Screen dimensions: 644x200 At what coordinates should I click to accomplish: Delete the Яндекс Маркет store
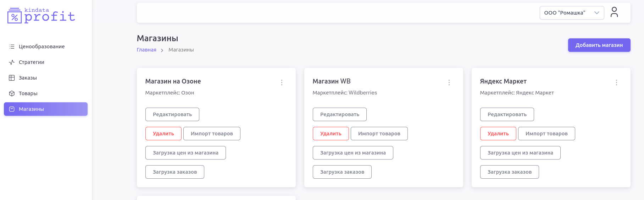(x=498, y=134)
